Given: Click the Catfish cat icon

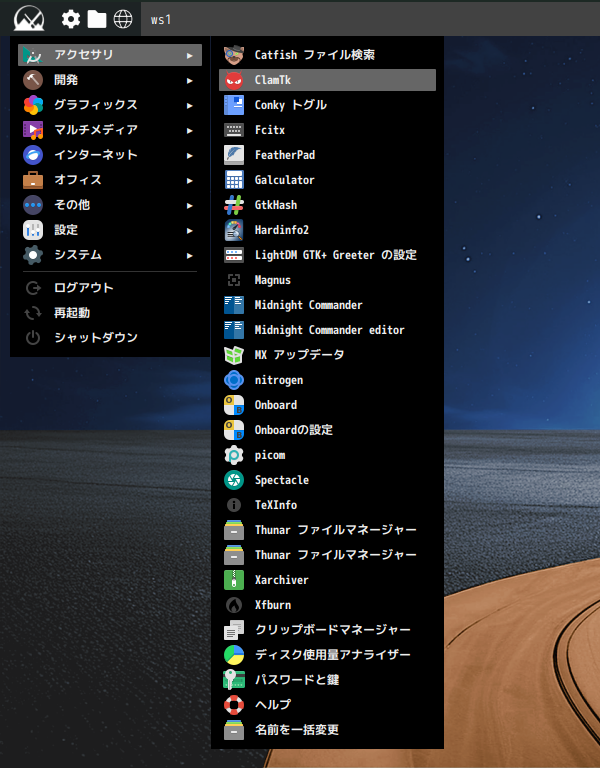Looking at the screenshot, I should click(234, 55).
